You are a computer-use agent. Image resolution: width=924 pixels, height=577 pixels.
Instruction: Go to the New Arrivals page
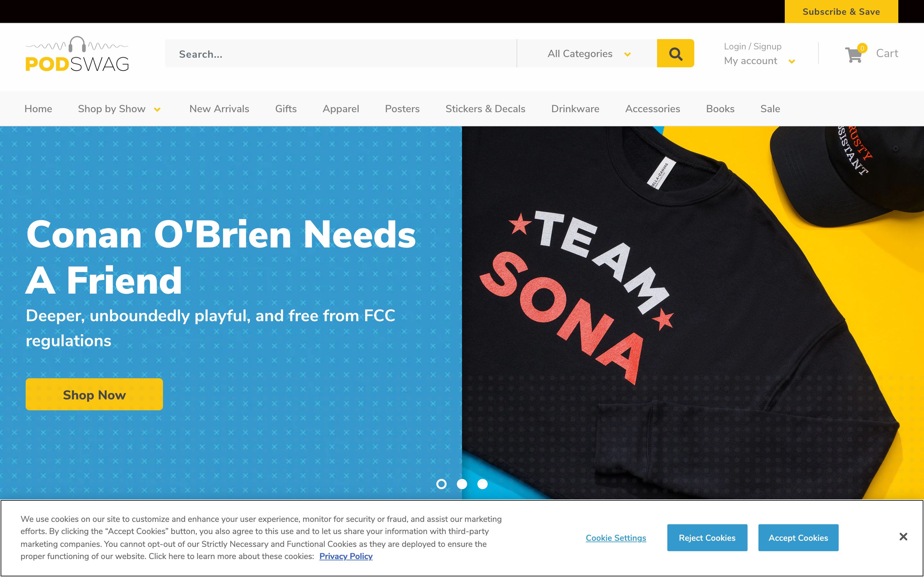tap(219, 109)
